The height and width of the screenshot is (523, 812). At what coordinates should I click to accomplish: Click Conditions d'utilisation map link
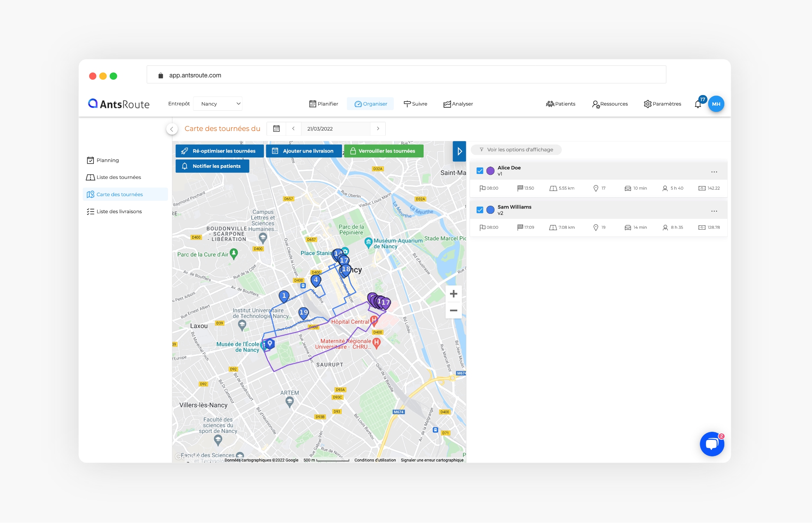click(375, 460)
